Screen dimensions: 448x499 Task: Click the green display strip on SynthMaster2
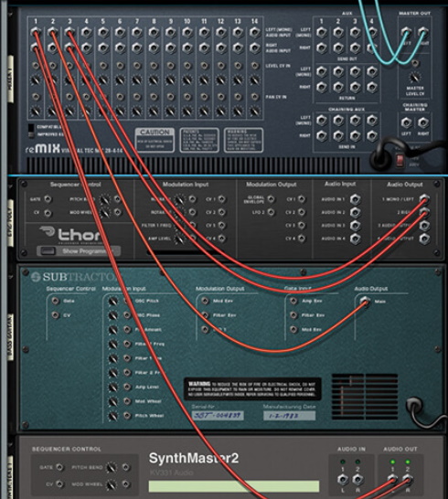click(x=234, y=486)
